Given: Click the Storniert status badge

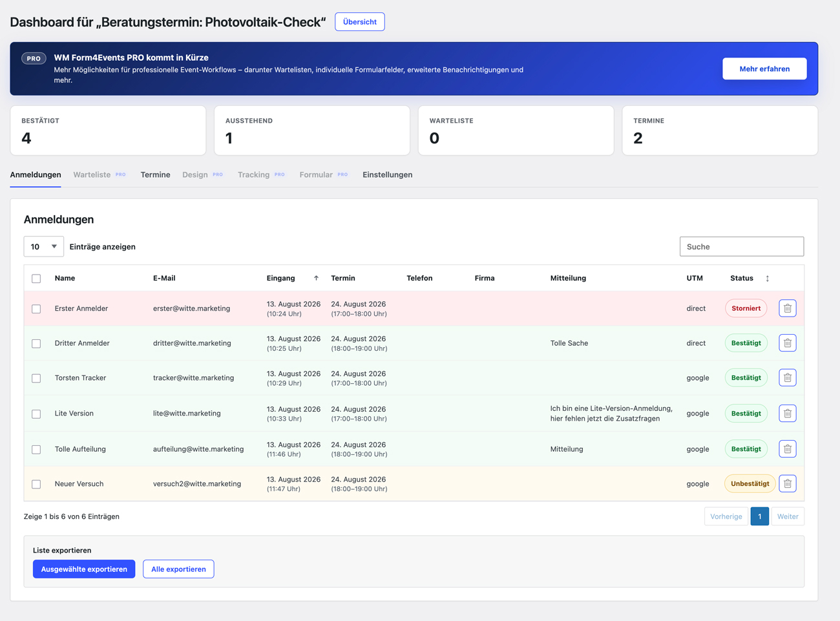Looking at the screenshot, I should (x=746, y=308).
